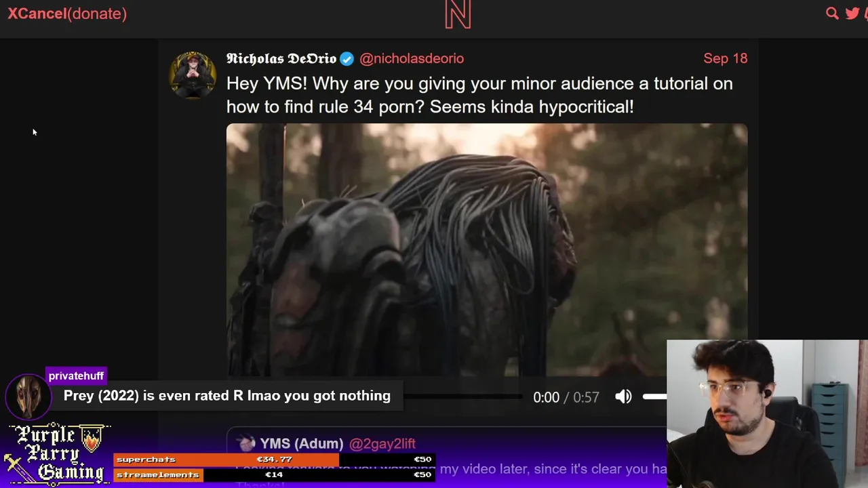Click the streamer webcam overlay
Viewport: 868px width, 488px height.
point(767,413)
